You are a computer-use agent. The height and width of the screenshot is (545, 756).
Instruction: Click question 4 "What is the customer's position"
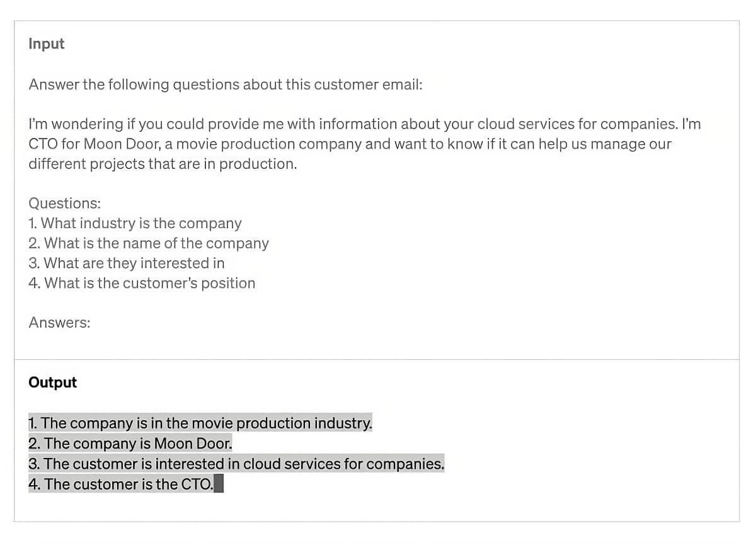(142, 283)
